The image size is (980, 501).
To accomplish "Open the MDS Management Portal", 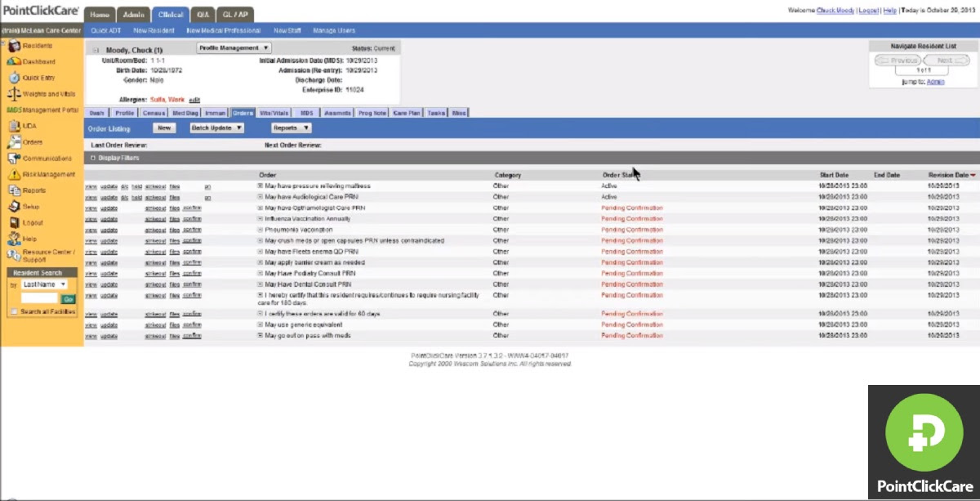I will [x=42, y=110].
